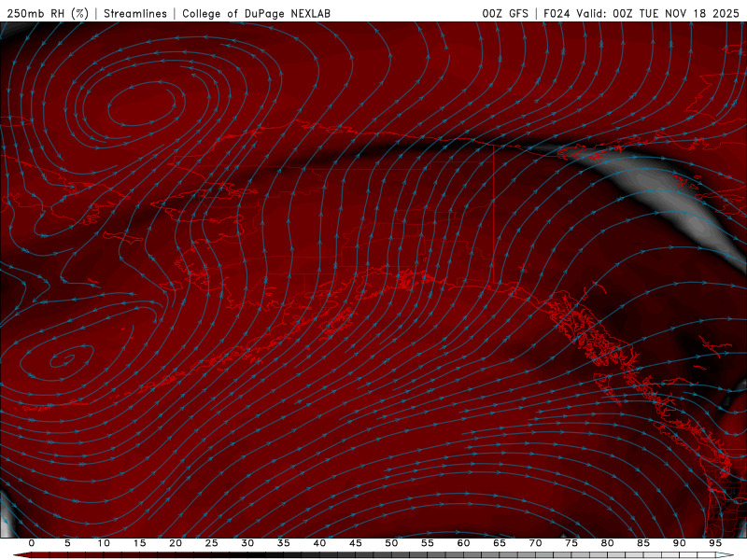Image resolution: width=747 pixels, height=560 pixels.
Task: Click the colorbar label "0"
Action: coord(32,543)
